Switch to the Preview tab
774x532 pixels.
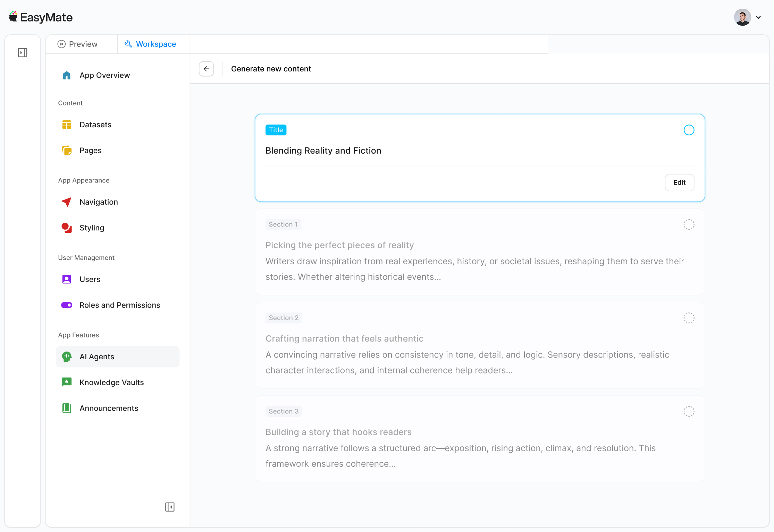tap(78, 44)
